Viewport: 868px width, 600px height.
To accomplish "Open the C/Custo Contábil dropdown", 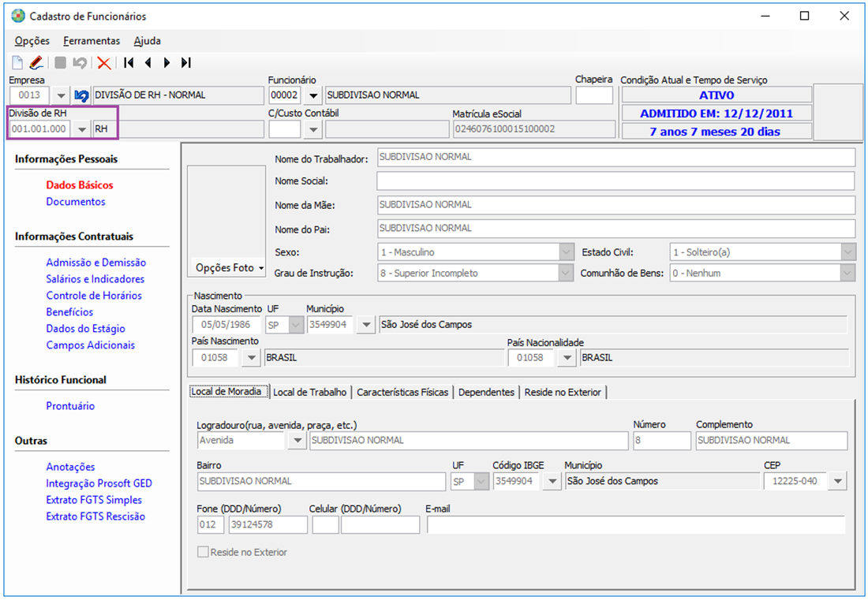I will 313,129.
